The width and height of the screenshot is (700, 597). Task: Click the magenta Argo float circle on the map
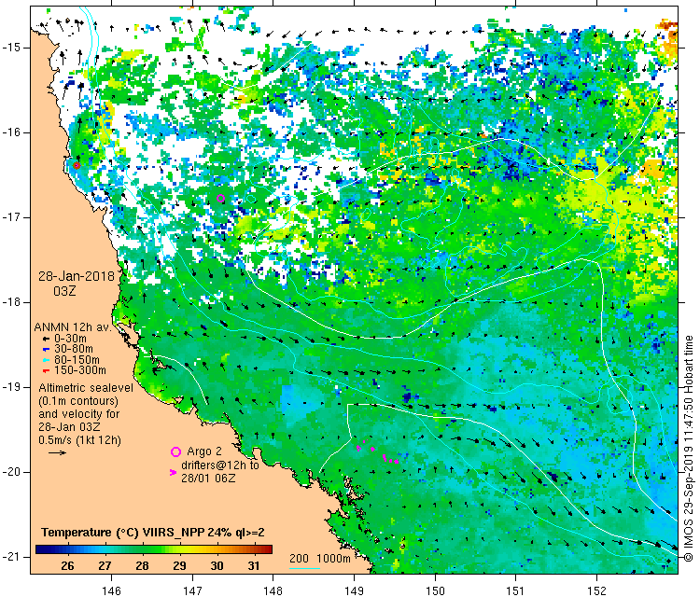point(220,199)
